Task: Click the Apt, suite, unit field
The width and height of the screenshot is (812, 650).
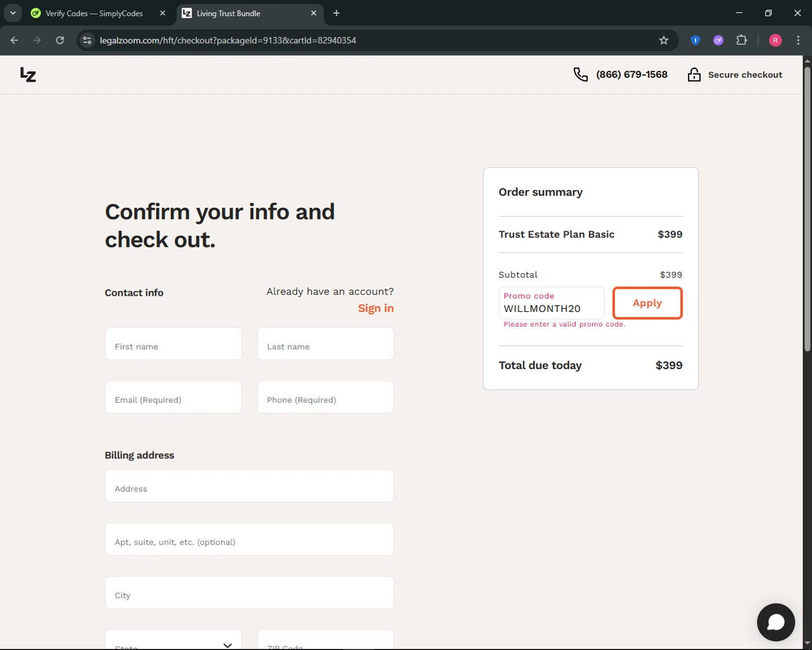Action: (249, 539)
